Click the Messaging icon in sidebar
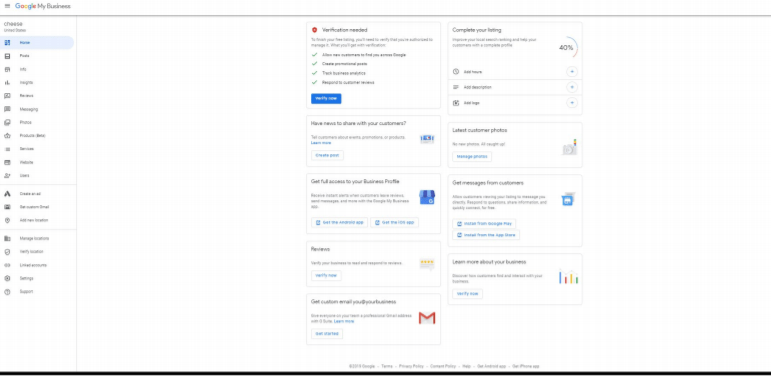Screen dimensions: 771x376 pos(7,109)
